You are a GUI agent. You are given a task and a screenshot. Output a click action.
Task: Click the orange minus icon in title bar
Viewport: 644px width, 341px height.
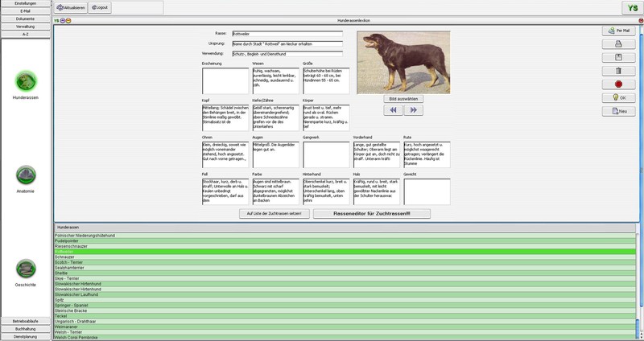(68, 21)
